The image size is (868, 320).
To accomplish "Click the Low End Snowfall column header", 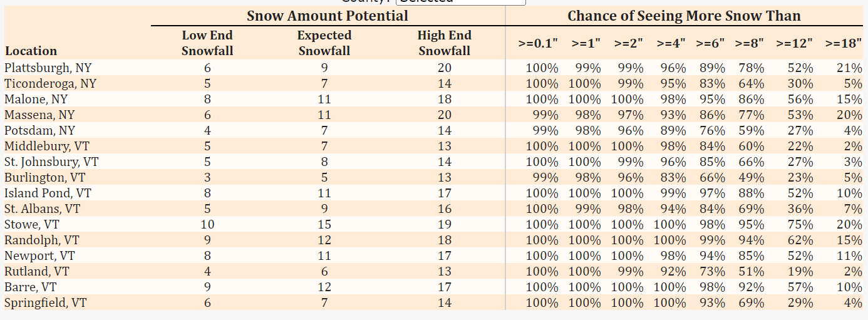I will click(207, 43).
